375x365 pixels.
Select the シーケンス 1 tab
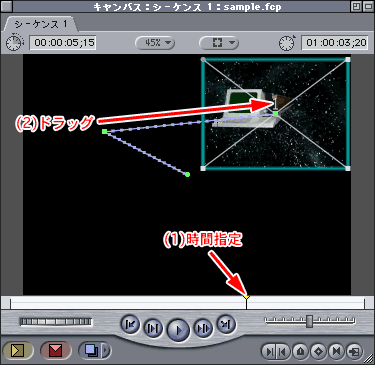tap(41, 24)
